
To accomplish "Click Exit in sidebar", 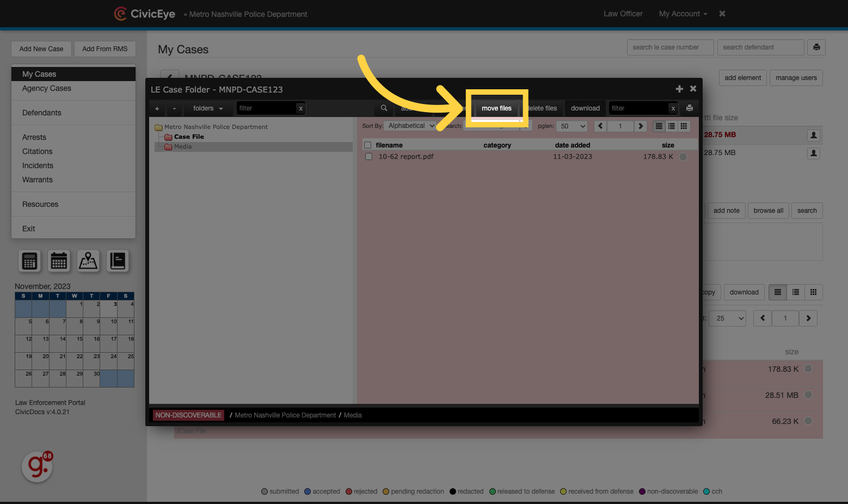I will click(x=73, y=229).
